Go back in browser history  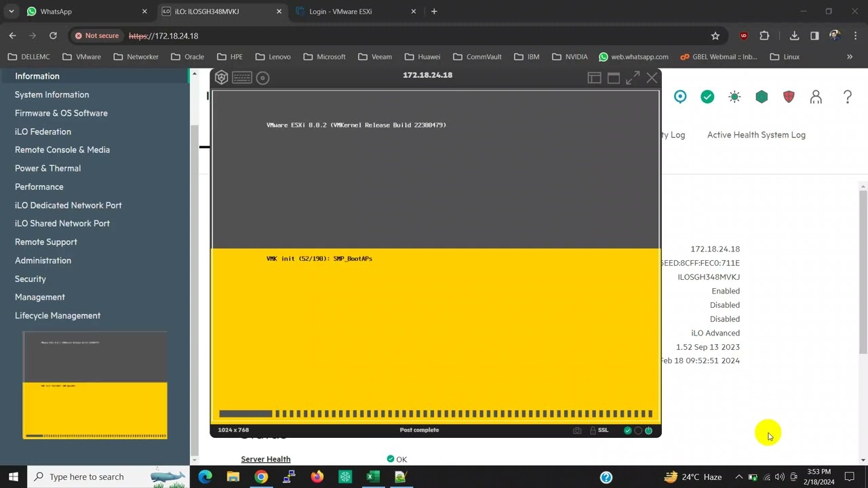pyautogui.click(x=12, y=36)
